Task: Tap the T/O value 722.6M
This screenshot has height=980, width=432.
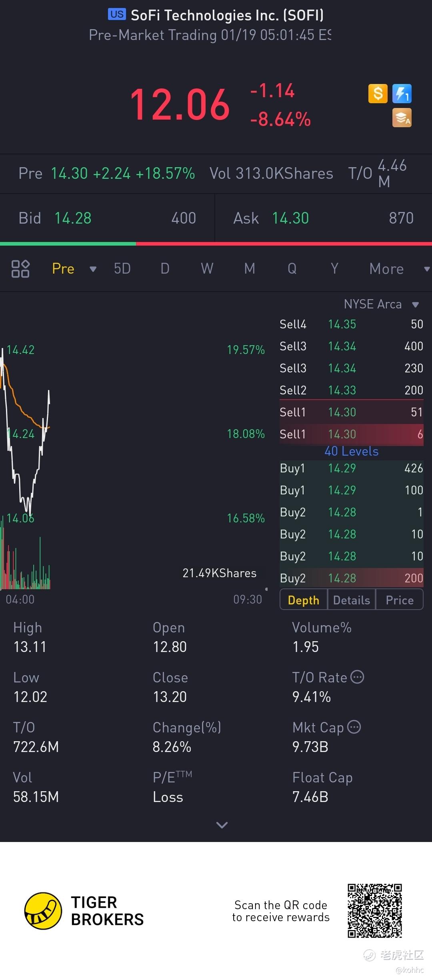Action: 36,747
